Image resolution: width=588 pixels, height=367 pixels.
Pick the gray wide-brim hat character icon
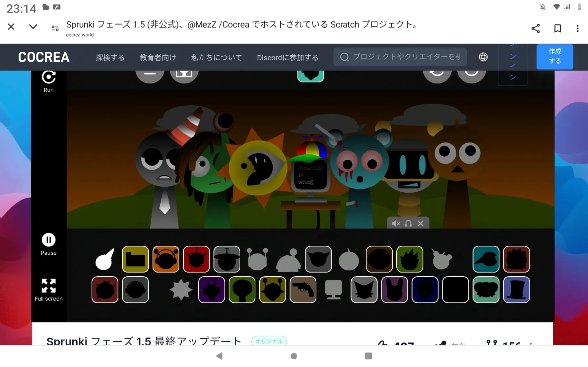click(x=227, y=259)
